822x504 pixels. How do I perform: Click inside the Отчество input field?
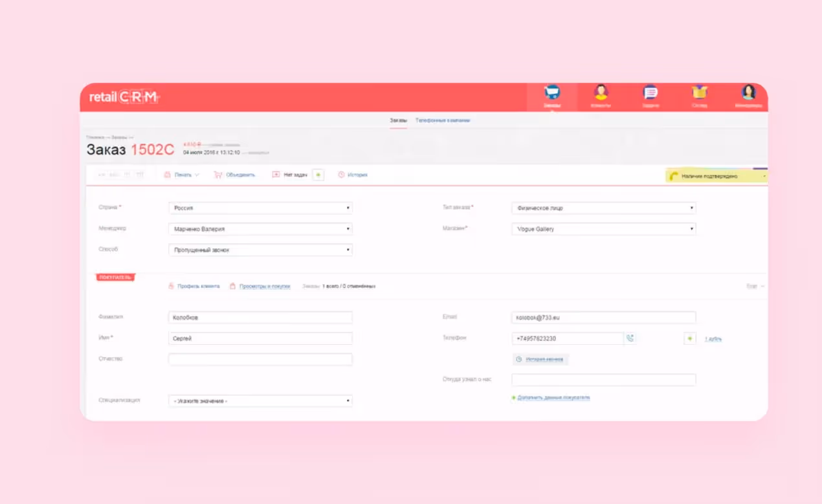click(260, 358)
